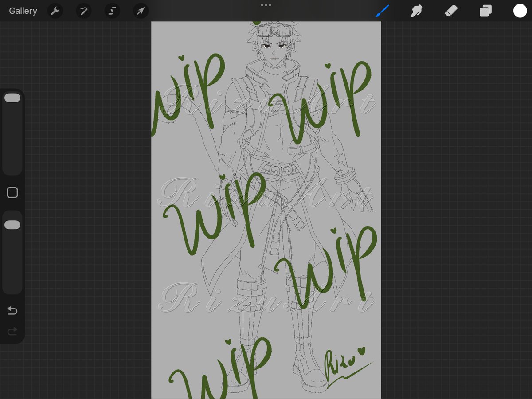Open the Actions wrench menu
This screenshot has width=532, height=399.
55,11
